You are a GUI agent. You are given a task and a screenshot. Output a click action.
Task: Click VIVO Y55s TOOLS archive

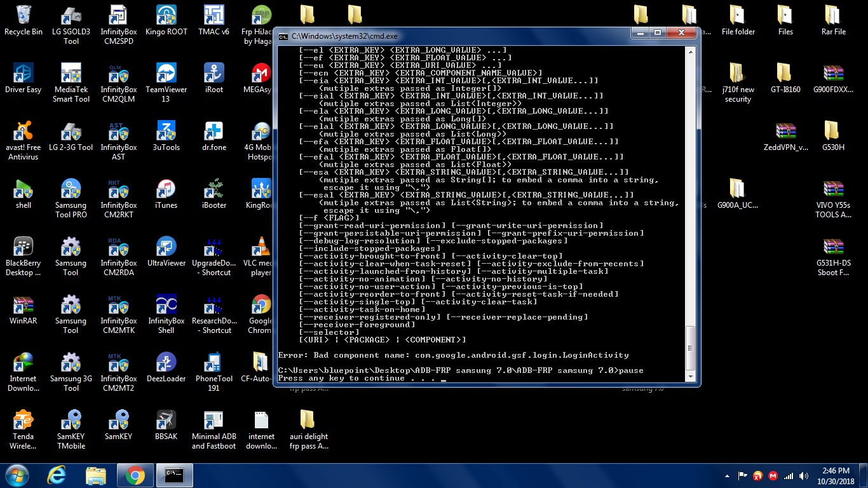833,198
